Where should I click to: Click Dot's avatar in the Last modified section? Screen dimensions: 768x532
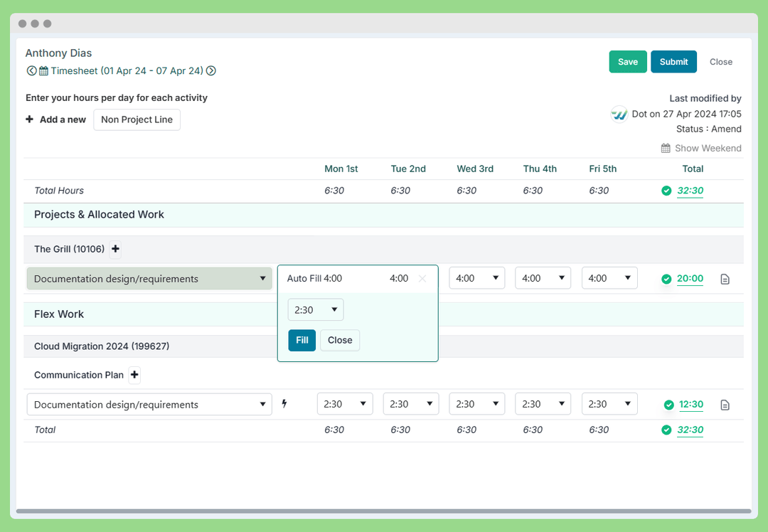coord(618,113)
